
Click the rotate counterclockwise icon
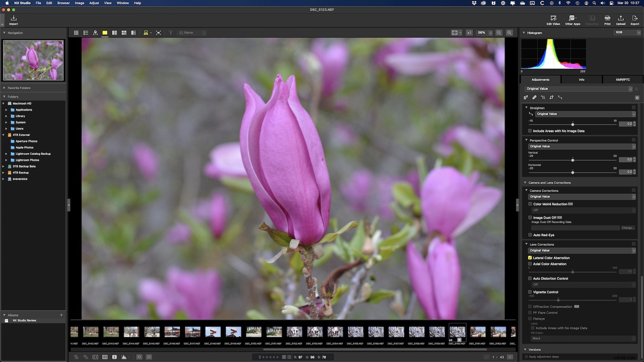click(x=140, y=357)
